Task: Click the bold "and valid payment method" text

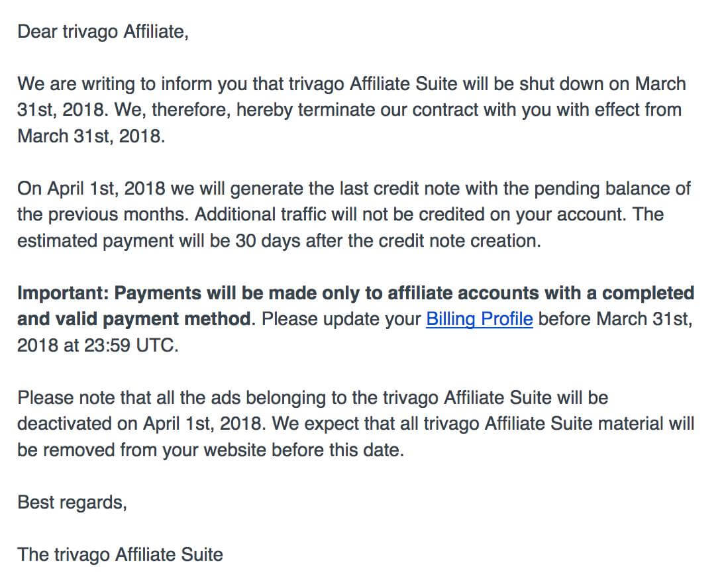Action: click(x=134, y=319)
